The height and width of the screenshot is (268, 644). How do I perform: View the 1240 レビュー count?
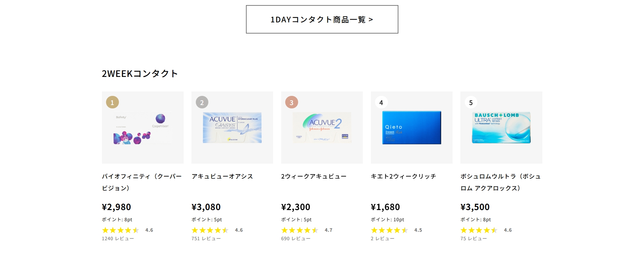(x=118, y=239)
